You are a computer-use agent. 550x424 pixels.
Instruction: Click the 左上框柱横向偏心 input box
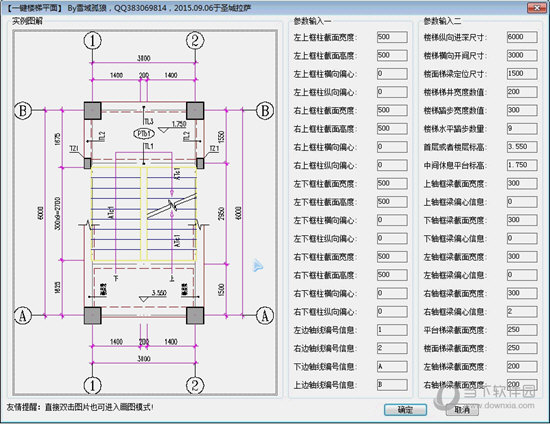(x=392, y=74)
